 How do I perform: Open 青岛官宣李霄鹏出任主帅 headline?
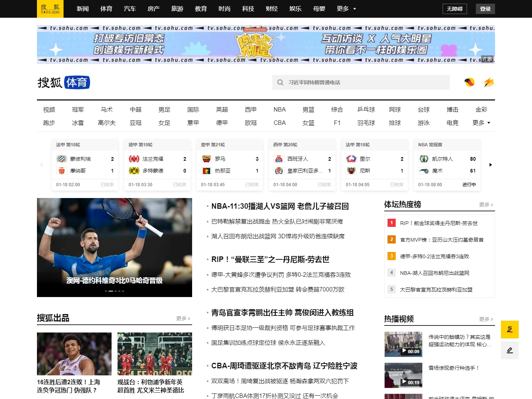click(x=283, y=313)
